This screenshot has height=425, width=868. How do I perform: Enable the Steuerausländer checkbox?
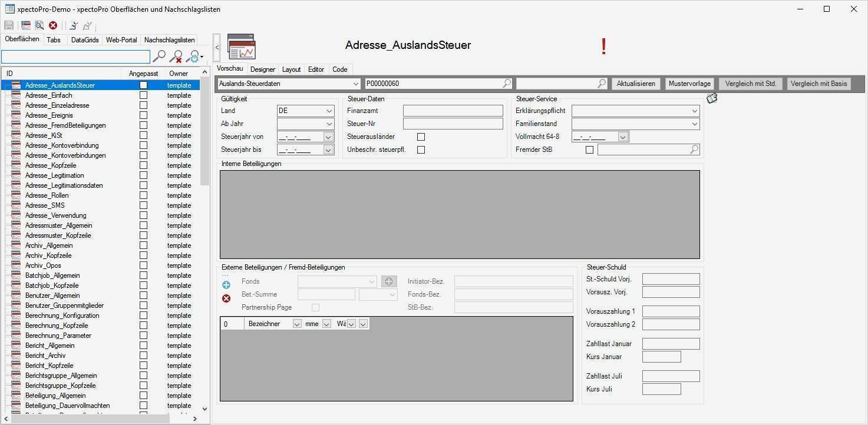click(421, 137)
